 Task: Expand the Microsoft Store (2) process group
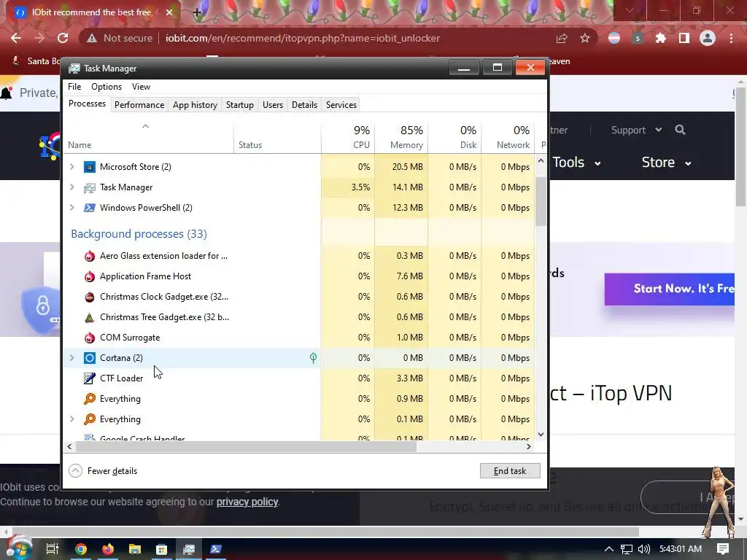72,167
